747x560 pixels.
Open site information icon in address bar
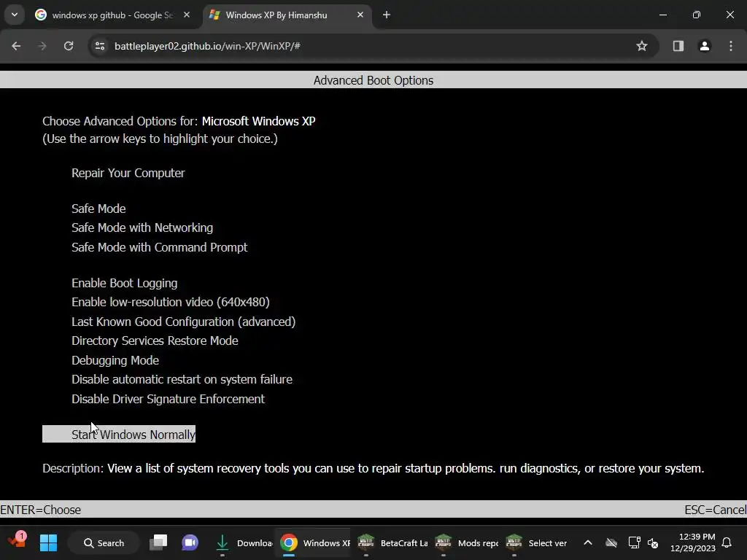pos(100,46)
